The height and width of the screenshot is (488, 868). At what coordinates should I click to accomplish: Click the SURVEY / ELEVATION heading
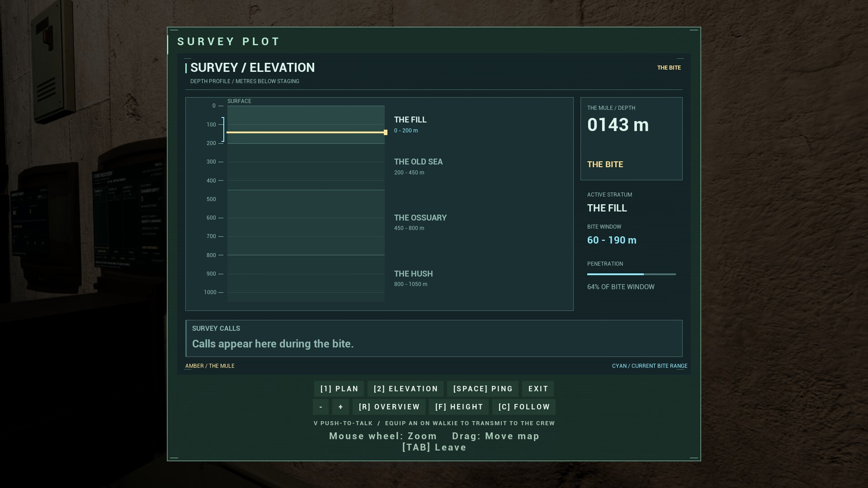pos(252,68)
